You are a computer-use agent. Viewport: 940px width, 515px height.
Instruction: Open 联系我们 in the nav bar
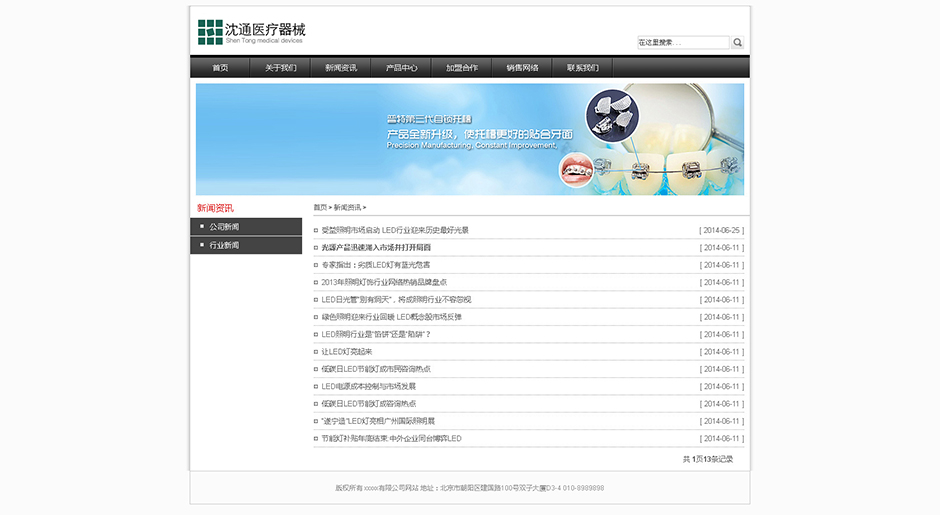coord(583,68)
